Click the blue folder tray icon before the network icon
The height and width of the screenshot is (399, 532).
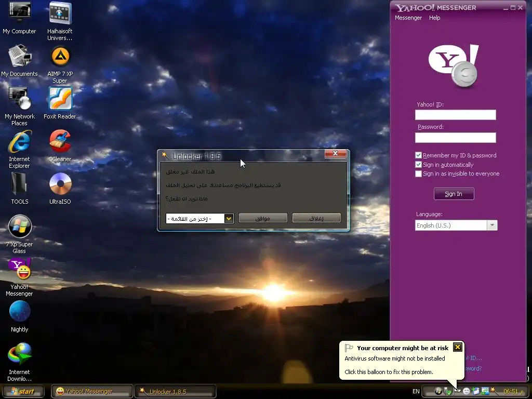pos(476,391)
